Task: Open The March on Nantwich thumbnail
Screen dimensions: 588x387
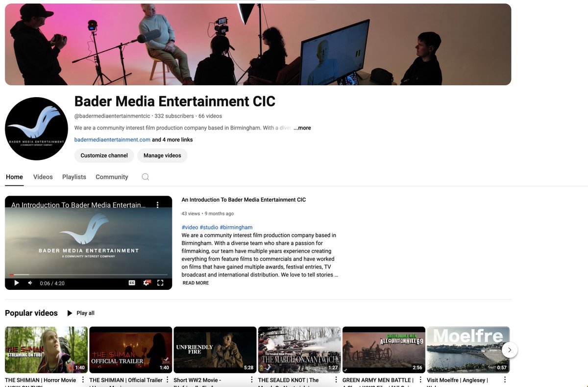Action: click(299, 350)
